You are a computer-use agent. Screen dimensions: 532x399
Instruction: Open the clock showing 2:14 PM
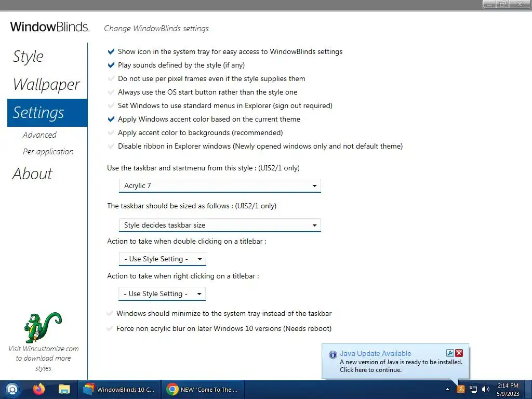[x=508, y=390]
